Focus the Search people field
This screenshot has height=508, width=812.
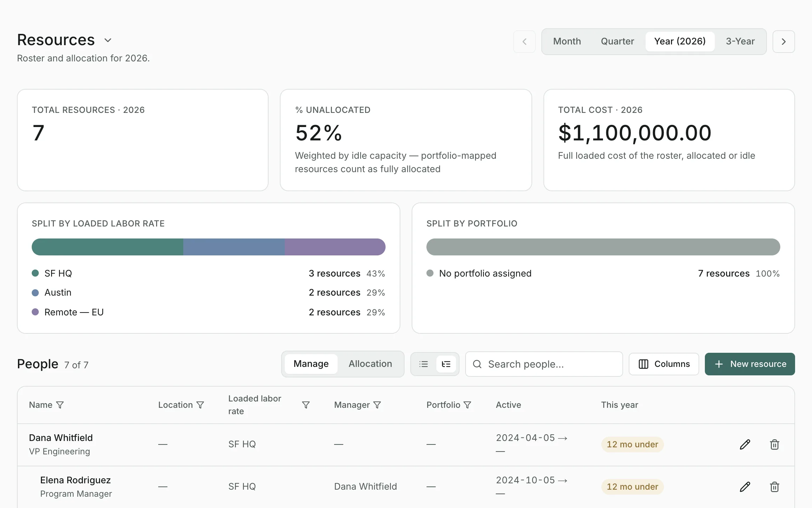click(x=544, y=364)
